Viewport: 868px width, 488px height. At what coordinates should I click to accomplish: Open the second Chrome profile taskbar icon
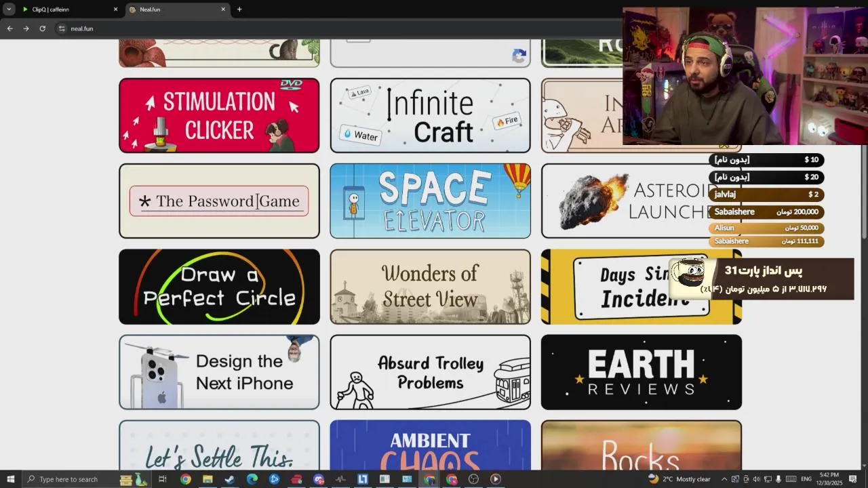452,479
